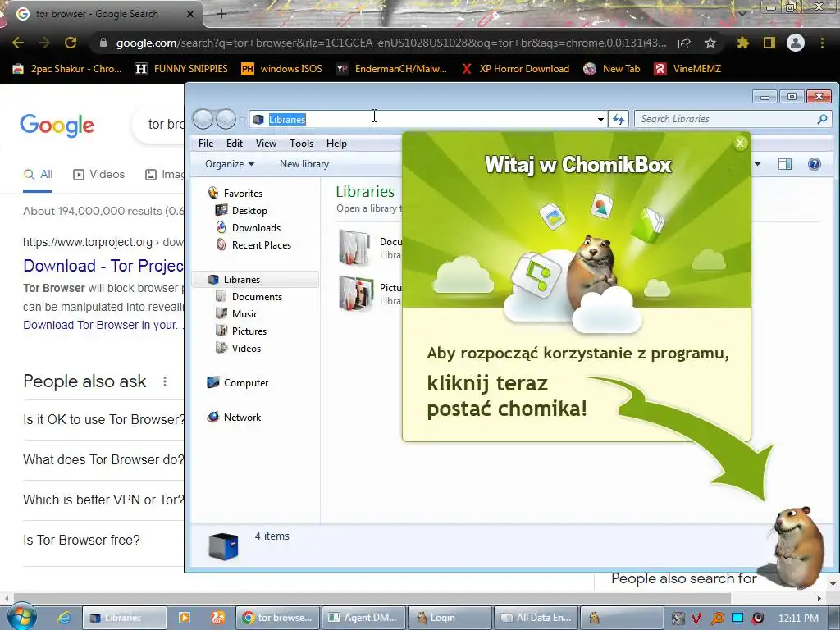Open the Chrome profile avatar
Image resolution: width=840 pixels, height=630 pixels.
point(796,43)
